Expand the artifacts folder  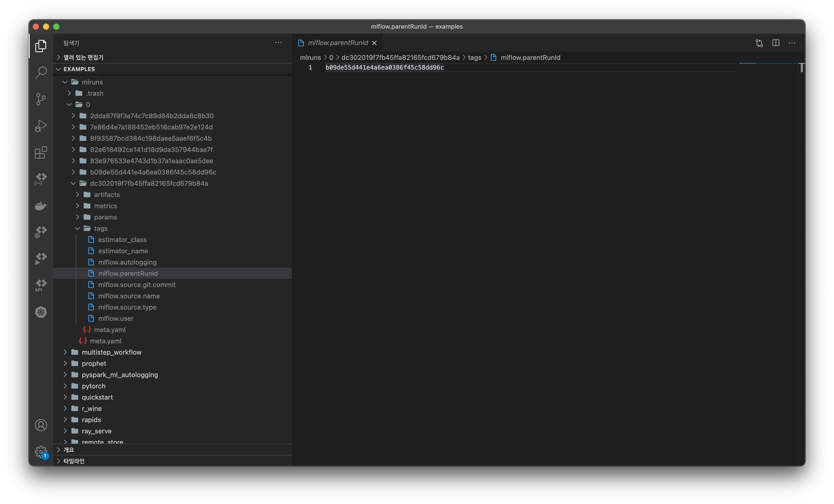pyautogui.click(x=107, y=194)
